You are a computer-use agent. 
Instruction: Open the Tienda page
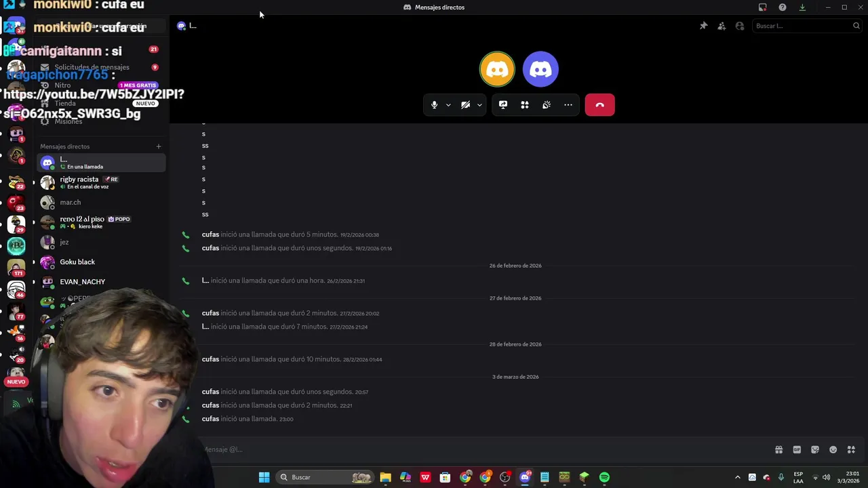pos(102,104)
